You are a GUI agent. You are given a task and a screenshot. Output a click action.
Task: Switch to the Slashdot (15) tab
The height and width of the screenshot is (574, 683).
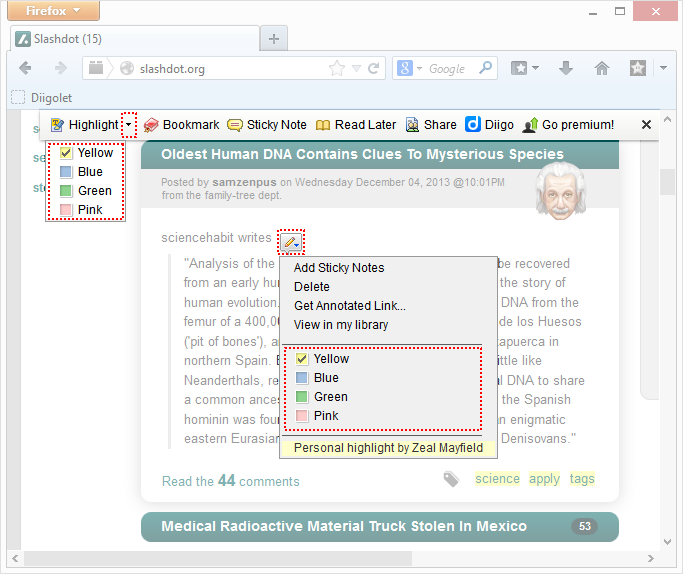coord(135,39)
